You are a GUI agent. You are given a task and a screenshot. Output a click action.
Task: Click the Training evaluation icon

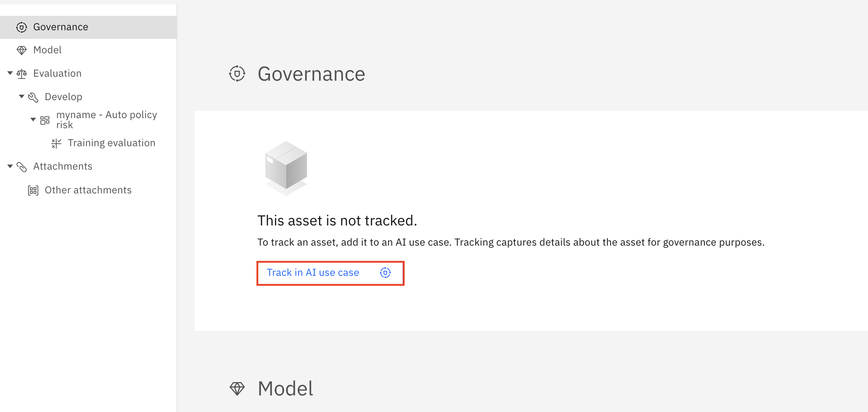pos(56,143)
